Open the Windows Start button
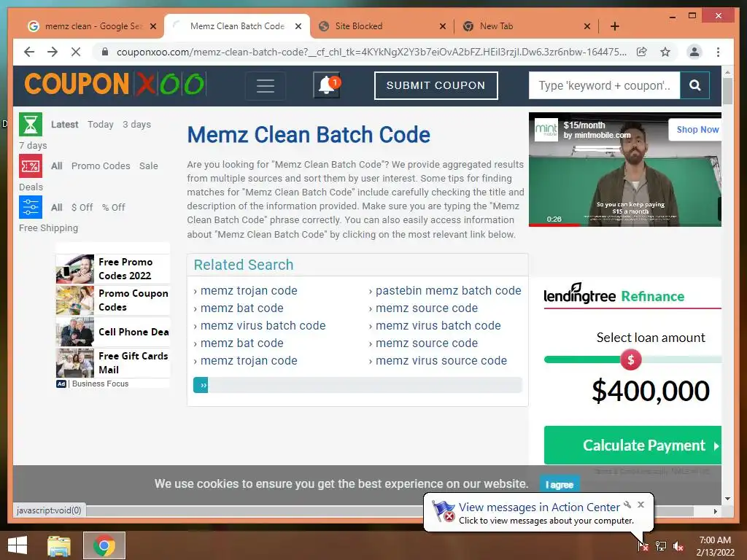 point(18,545)
